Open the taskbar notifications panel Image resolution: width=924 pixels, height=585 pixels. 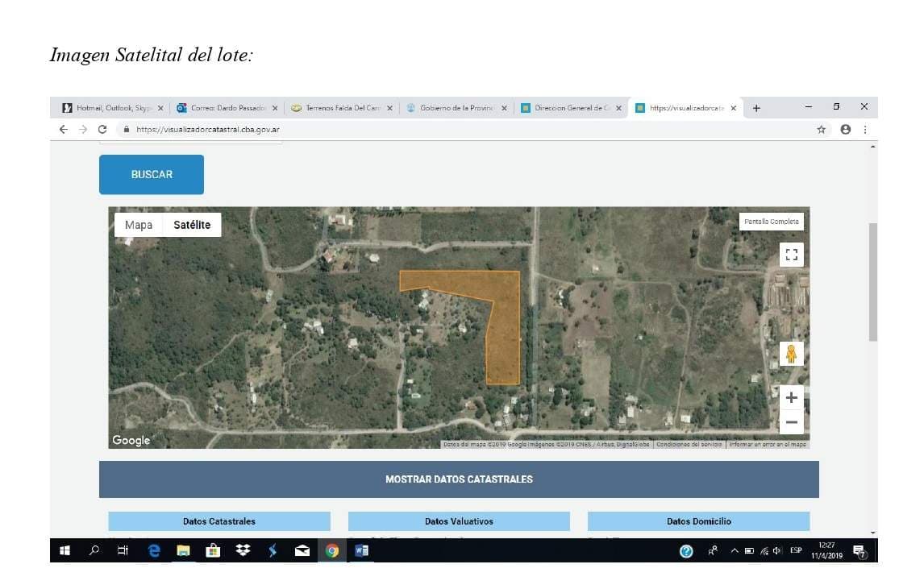pos(859,550)
